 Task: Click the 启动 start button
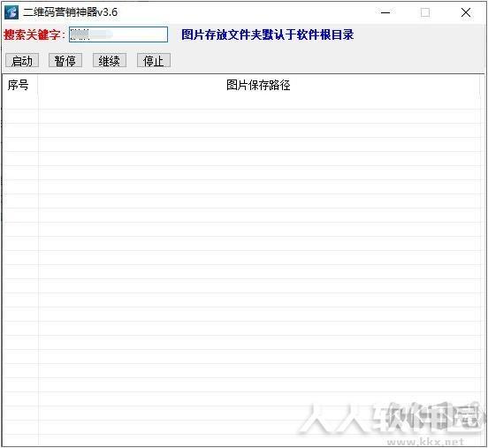pos(22,60)
